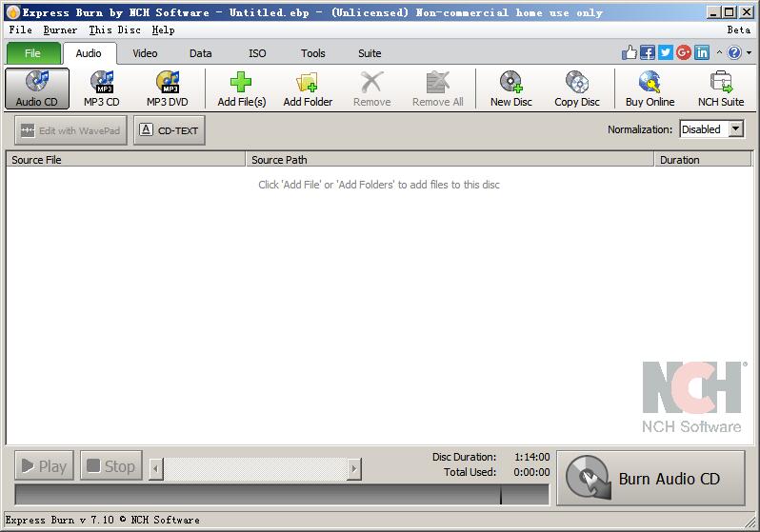Click the Total Used value 0:00:00
The height and width of the screenshot is (532, 760).
tap(531, 472)
